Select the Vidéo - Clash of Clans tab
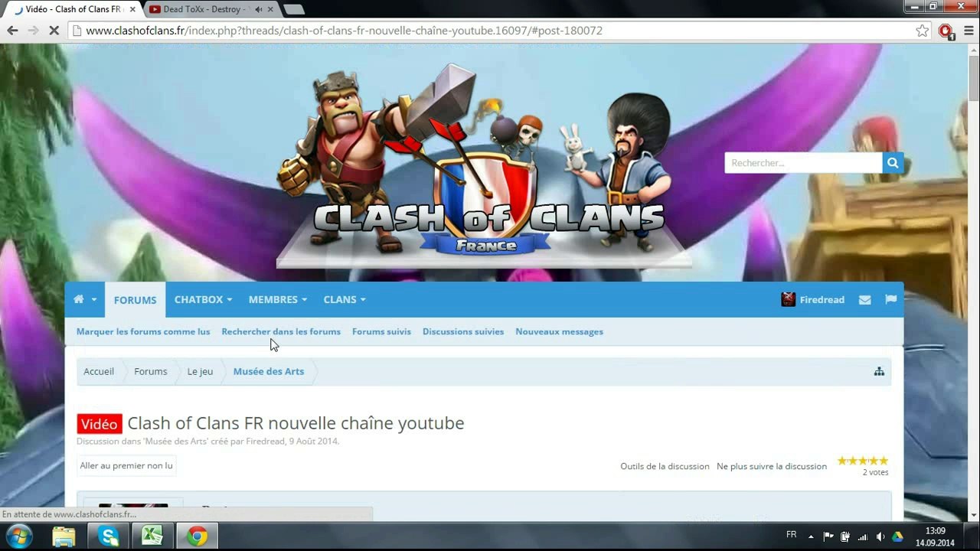The image size is (980, 551). [x=73, y=9]
